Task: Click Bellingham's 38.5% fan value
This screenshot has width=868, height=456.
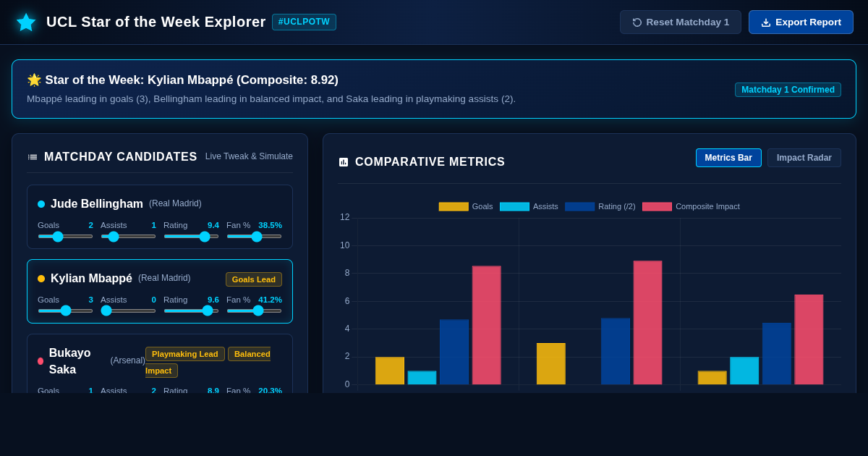Action: coord(270,225)
